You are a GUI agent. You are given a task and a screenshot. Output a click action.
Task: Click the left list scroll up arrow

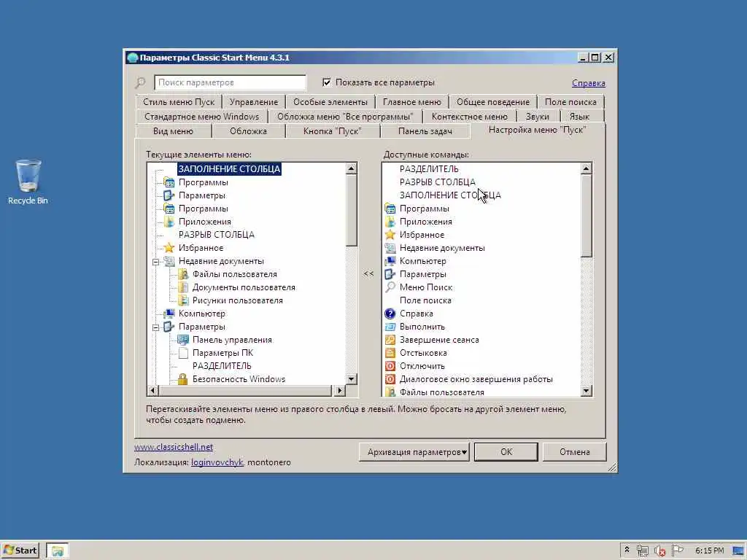pyautogui.click(x=352, y=168)
